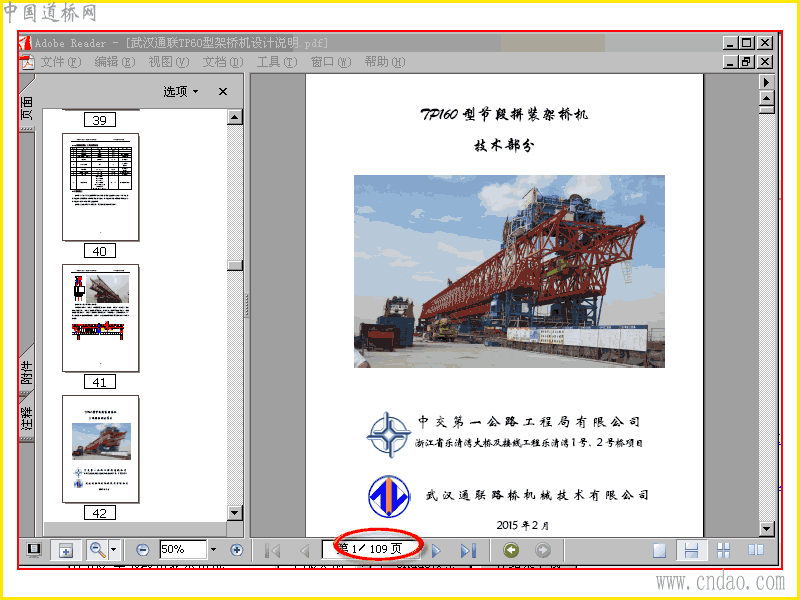Image resolution: width=800 pixels, height=600 pixels.
Task: Close the page thumbnails panel
Action: coord(222,91)
